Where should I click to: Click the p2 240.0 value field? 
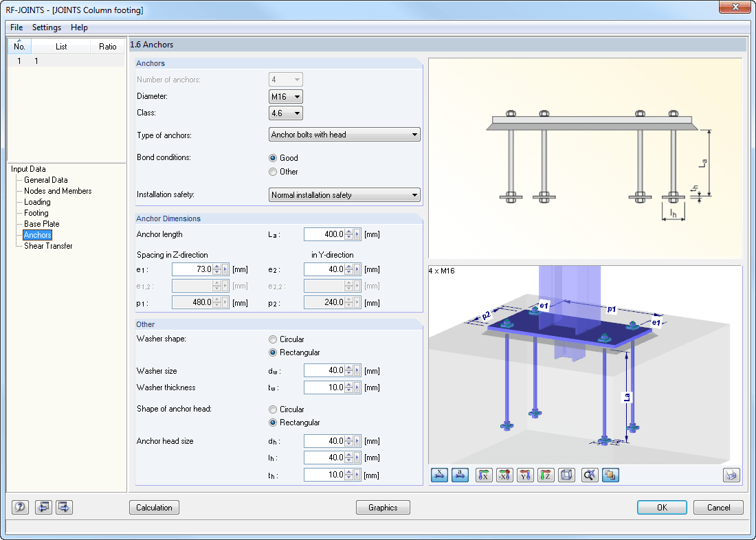[x=324, y=302]
